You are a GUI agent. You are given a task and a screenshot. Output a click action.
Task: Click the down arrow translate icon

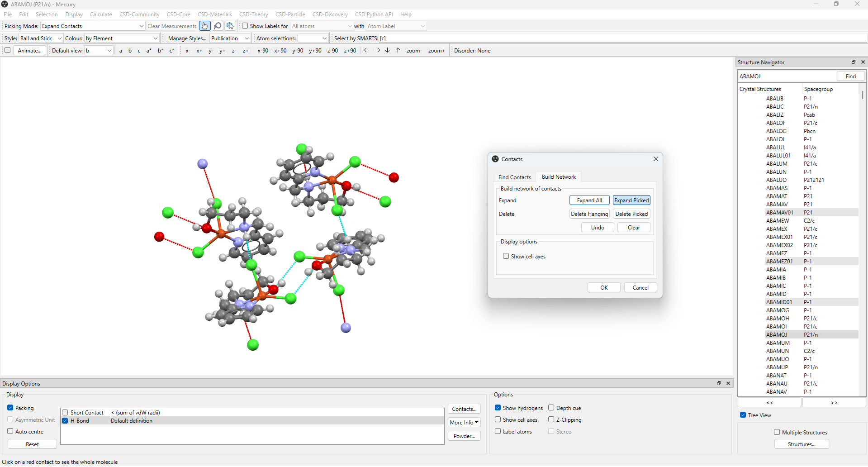[x=388, y=50]
